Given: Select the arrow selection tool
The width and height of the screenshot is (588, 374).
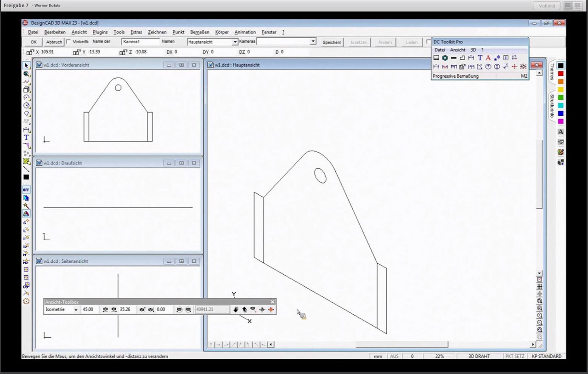Looking at the screenshot, I should pos(27,66).
